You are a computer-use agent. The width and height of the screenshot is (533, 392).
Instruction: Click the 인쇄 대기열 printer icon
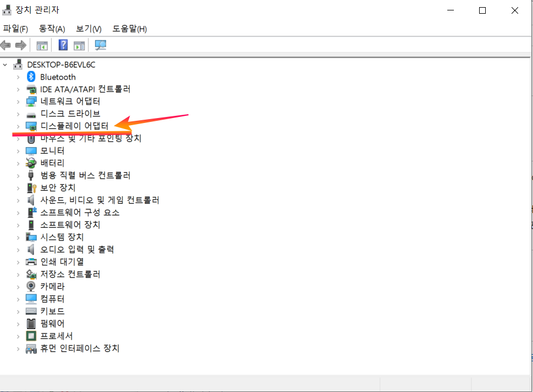pos(31,262)
